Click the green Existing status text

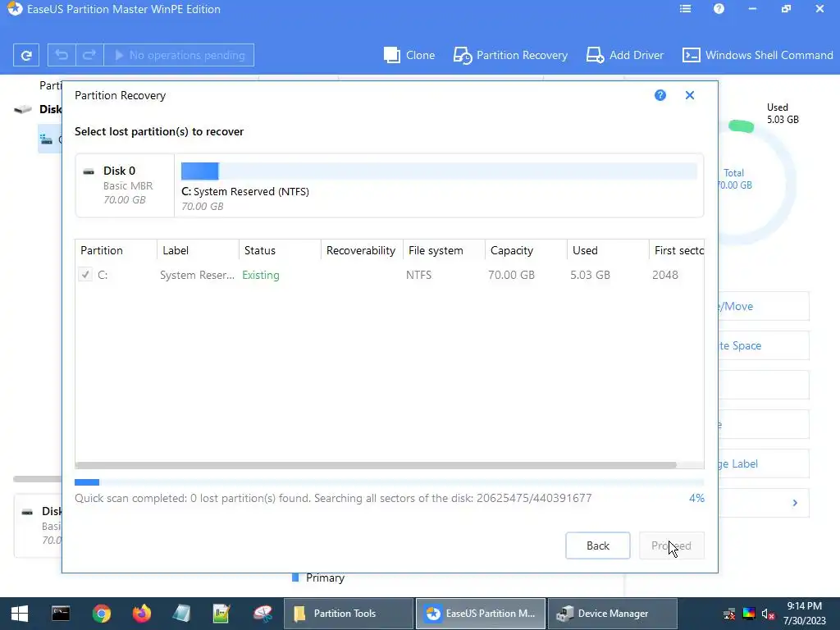(x=260, y=275)
